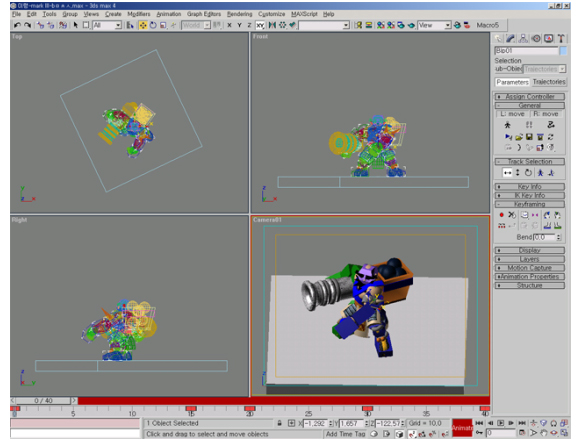Click the Delete Key icon in Keyframing
This screenshot has width=577, height=447.
tap(512, 215)
